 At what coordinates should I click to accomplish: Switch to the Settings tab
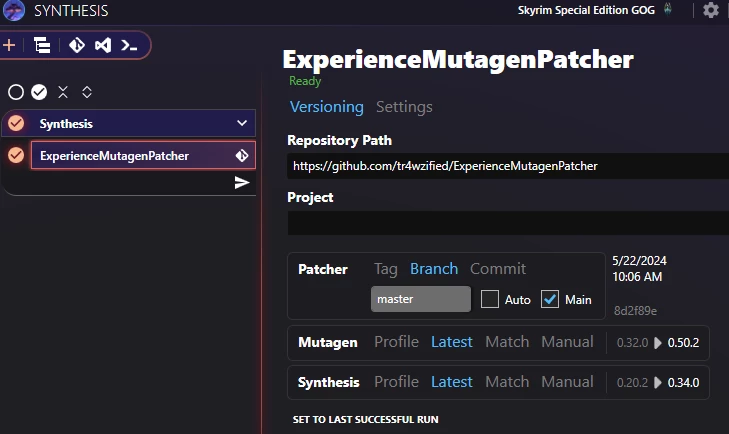[x=404, y=107]
